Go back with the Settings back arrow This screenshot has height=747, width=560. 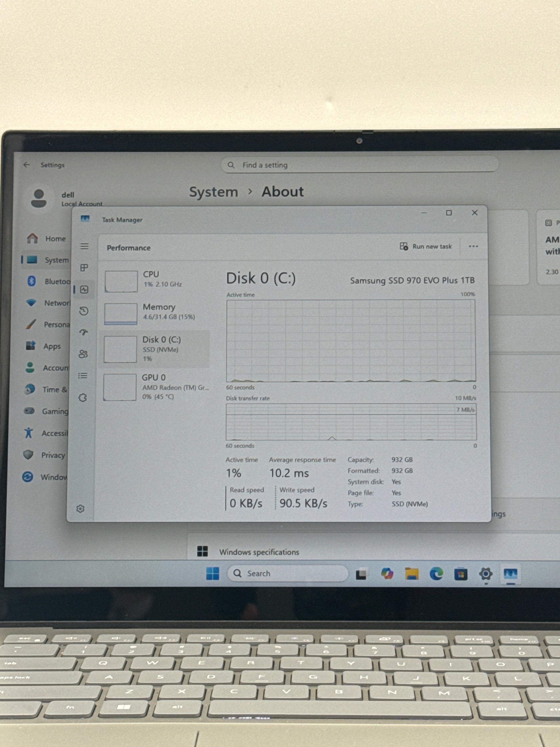[x=27, y=165]
